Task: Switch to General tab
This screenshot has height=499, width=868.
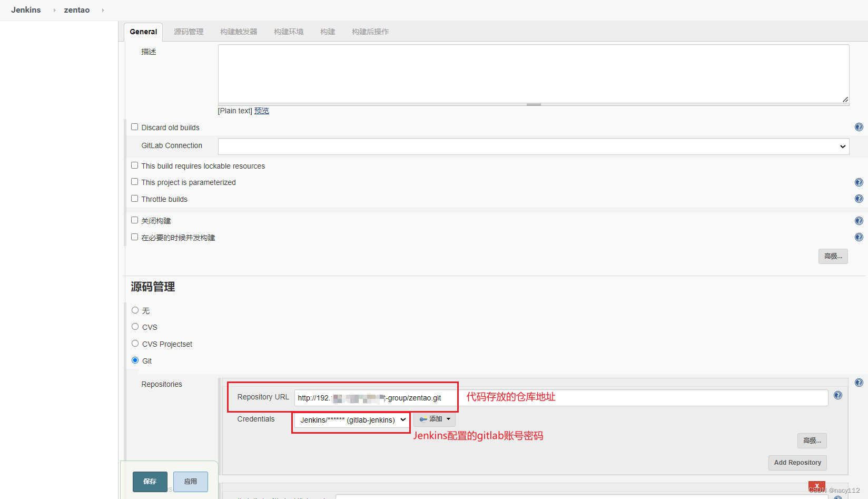Action: click(x=143, y=32)
